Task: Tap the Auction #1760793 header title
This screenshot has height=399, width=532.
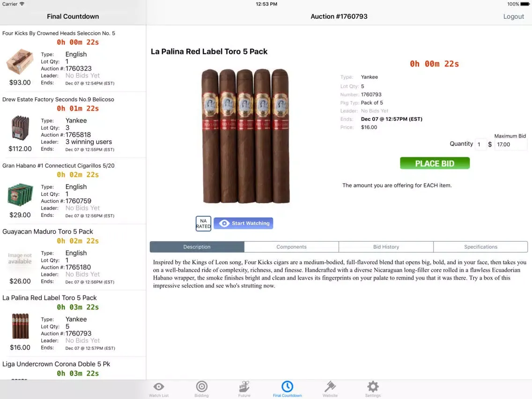Action: tap(339, 16)
